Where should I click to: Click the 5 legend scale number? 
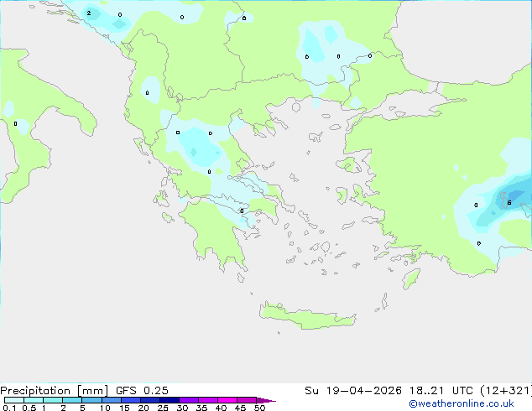(x=82, y=408)
